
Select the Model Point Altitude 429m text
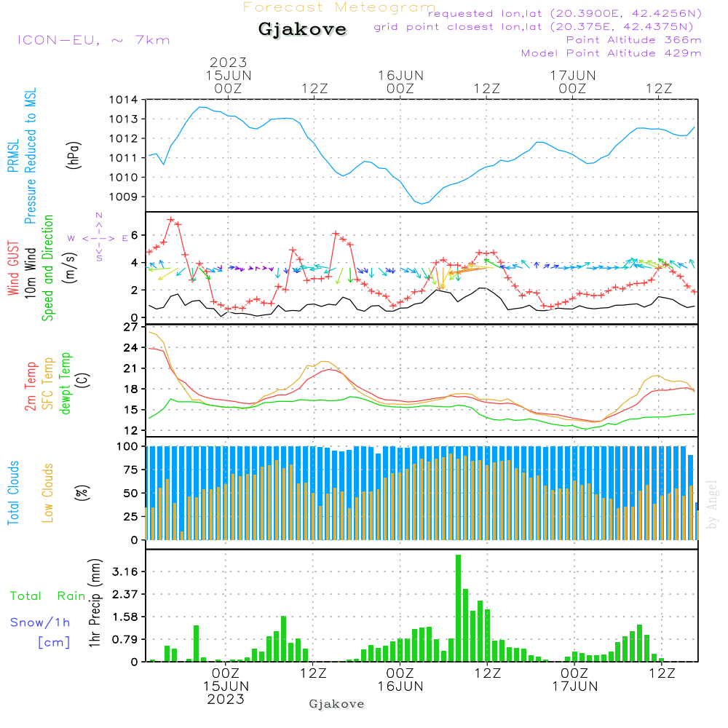coord(611,53)
